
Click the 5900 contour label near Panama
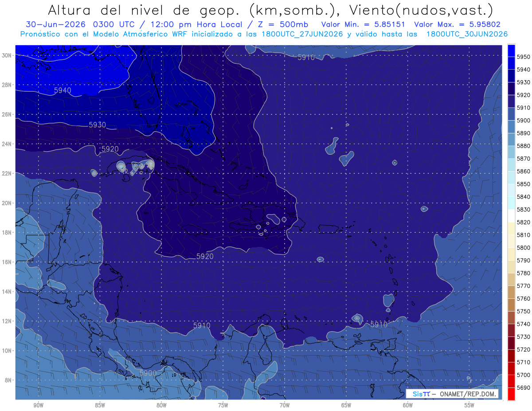coord(148,373)
